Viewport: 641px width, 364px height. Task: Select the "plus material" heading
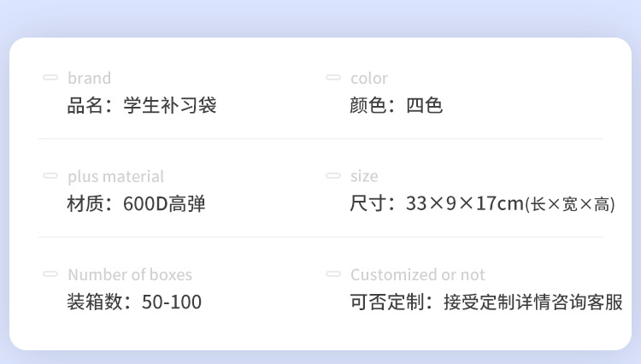115,177
